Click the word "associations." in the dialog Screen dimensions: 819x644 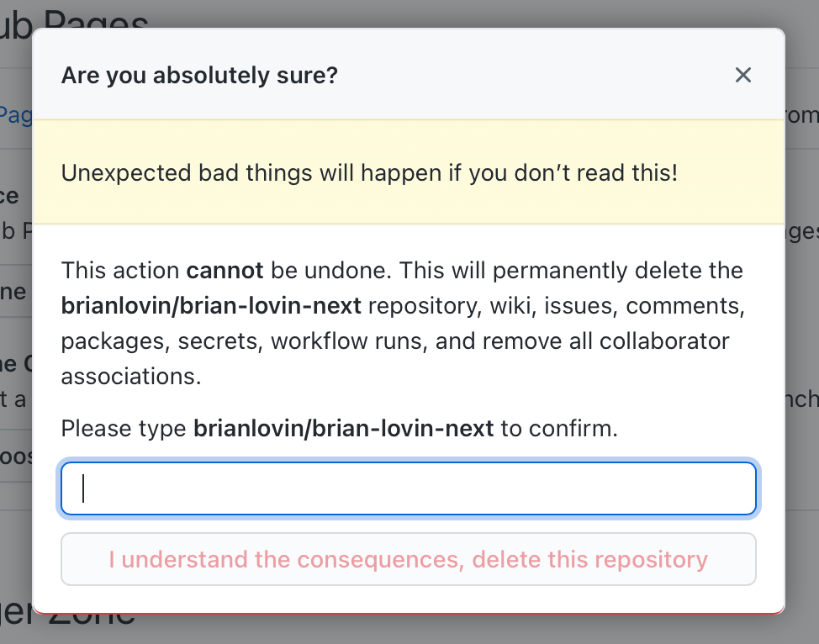click(131, 376)
